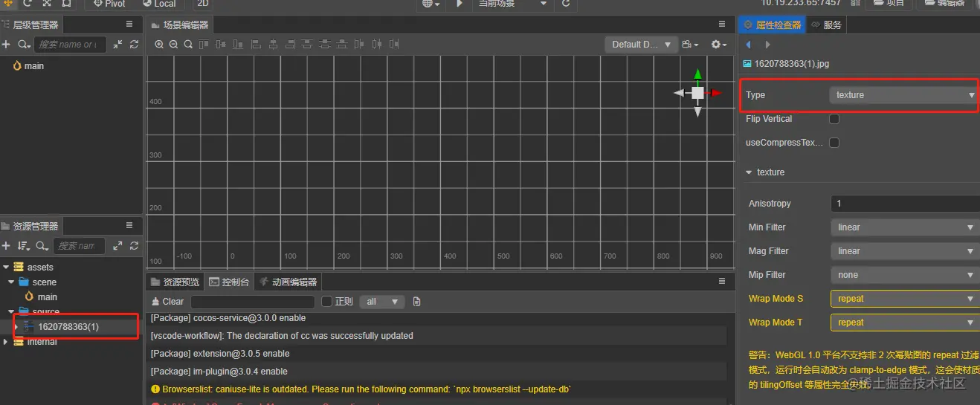The height and width of the screenshot is (405, 980).
Task: Play preview of the scene
Action: pos(460,4)
